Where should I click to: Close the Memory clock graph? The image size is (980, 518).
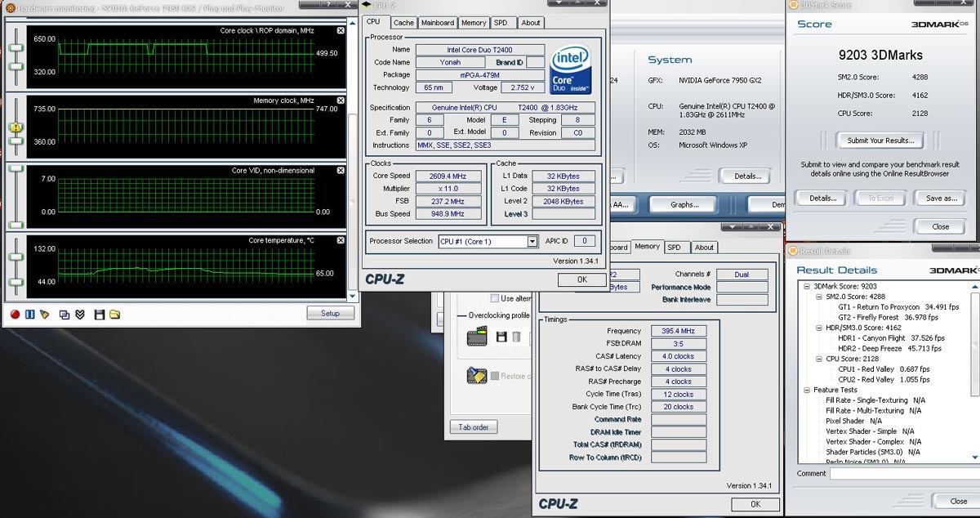click(341, 100)
